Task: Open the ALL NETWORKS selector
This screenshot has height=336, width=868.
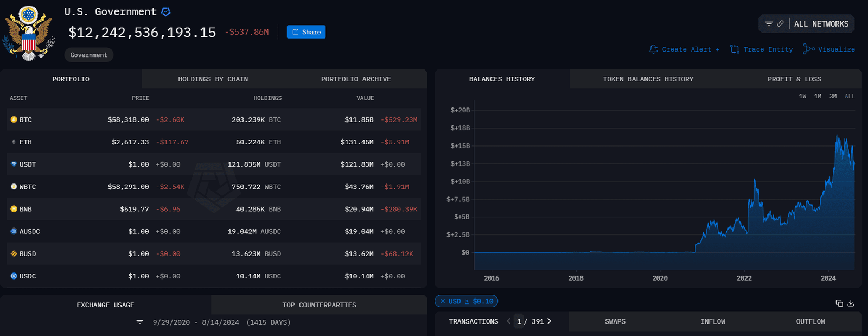Action: click(x=821, y=24)
